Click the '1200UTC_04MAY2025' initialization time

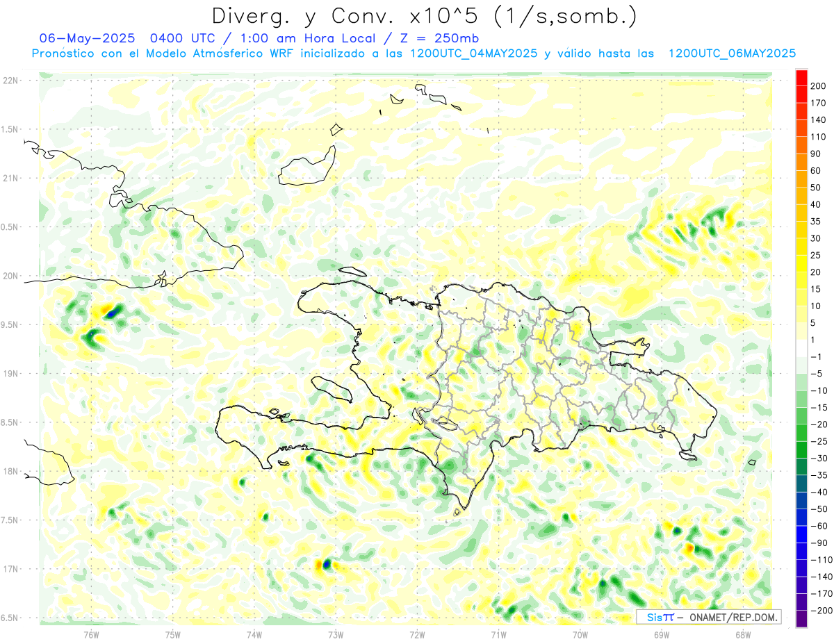474,53
